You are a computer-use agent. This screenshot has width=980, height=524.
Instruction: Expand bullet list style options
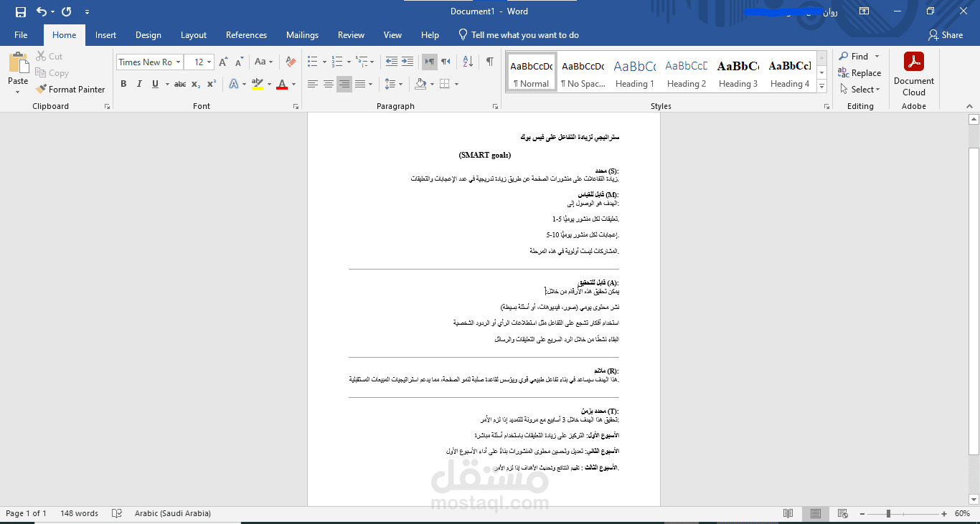[x=324, y=62]
